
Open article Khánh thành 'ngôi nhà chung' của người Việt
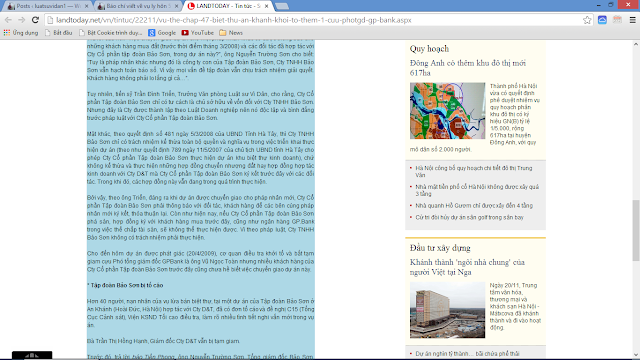pos(467,267)
